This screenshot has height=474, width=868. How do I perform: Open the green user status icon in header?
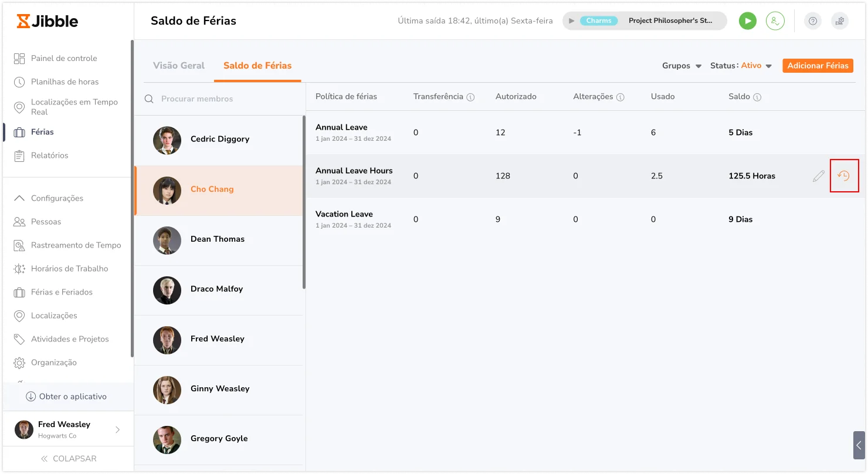coord(775,21)
